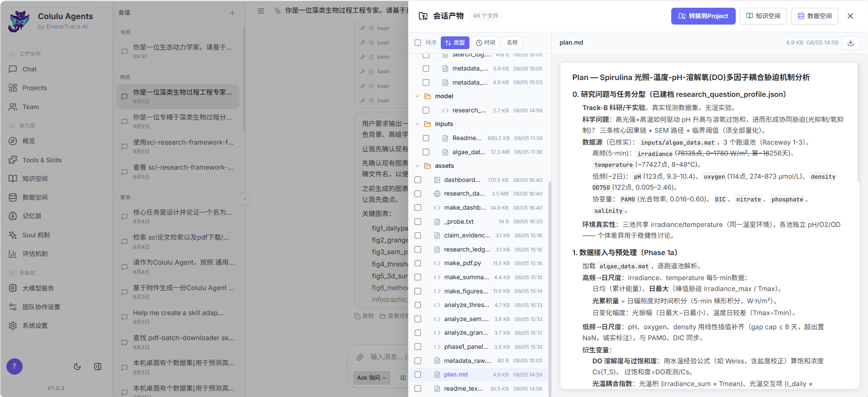
Task: Open conversation 你是一位生态动力学家
Action: pos(178,51)
